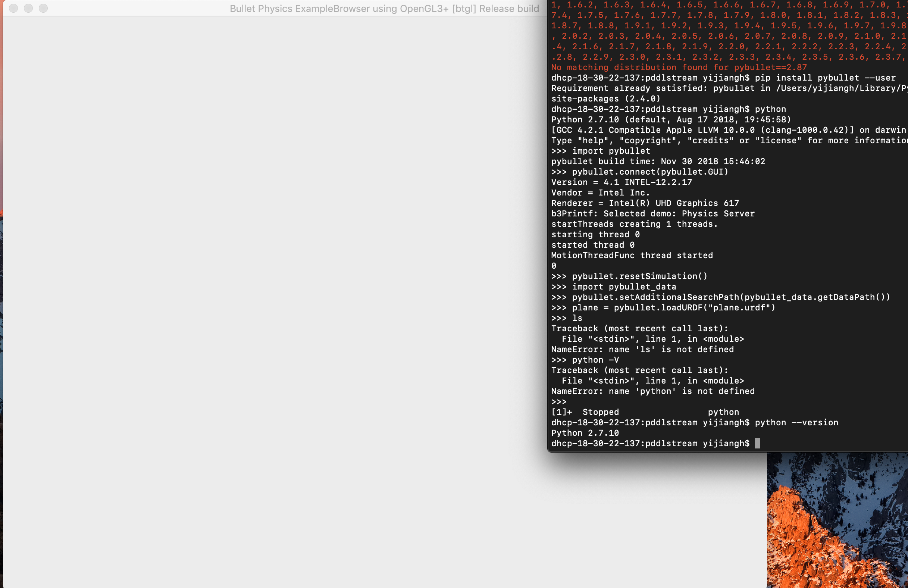Click the 'MotionThreadFunc thread started' line

click(x=632, y=255)
